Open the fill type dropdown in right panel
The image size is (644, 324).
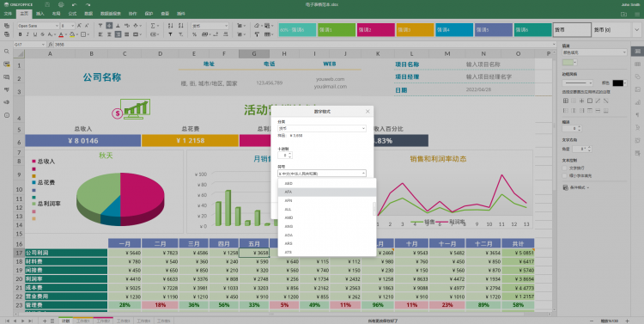594,52
